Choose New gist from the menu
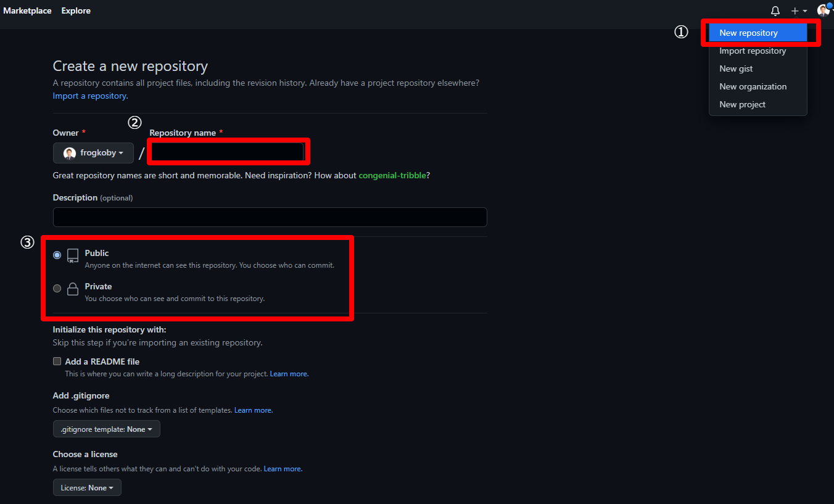Viewport: 834px width, 504px height. (758, 68)
